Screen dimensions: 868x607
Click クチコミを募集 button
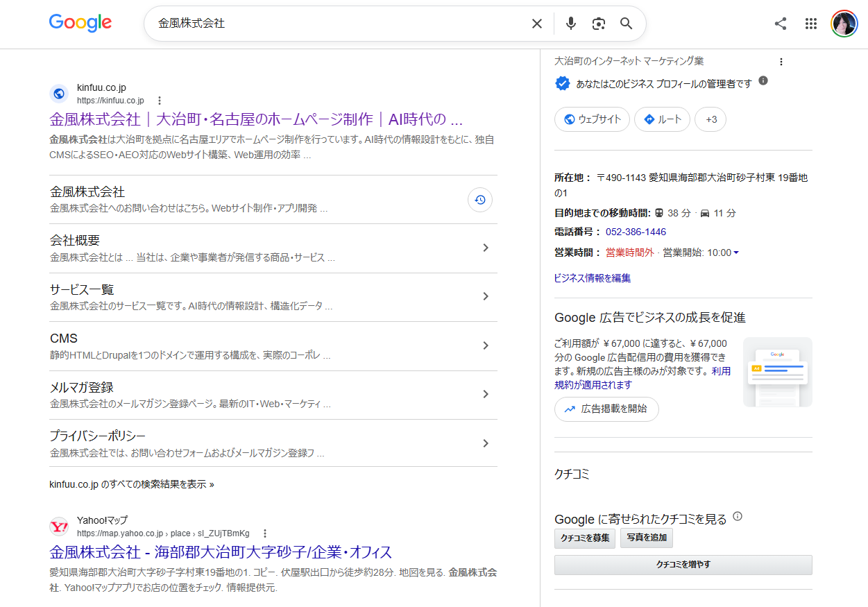(x=585, y=538)
